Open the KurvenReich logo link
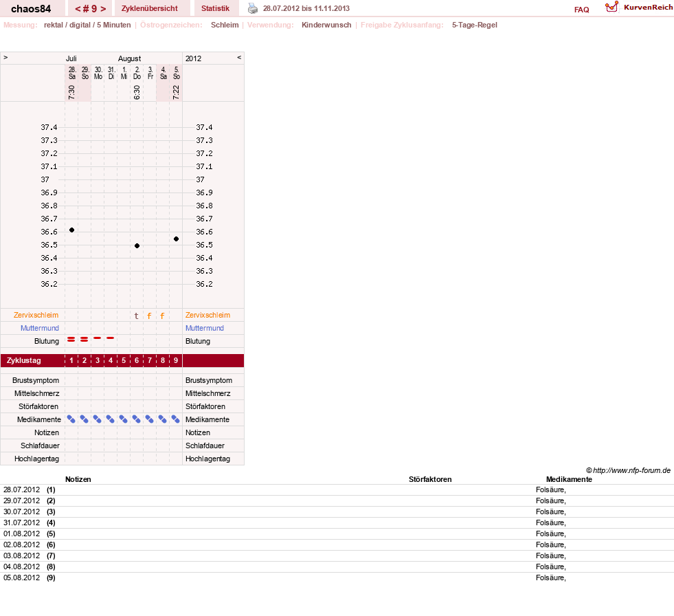Screen dimensions: 674x616 tap(639, 8)
